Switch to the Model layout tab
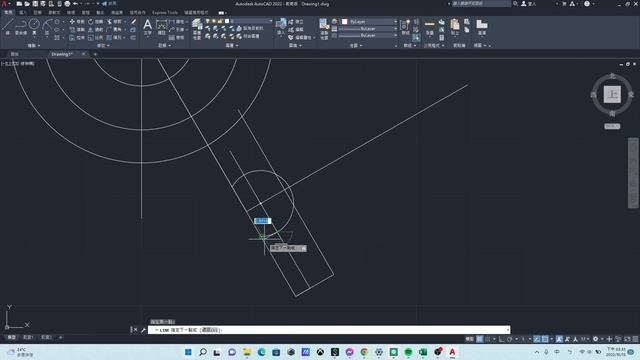The height and width of the screenshot is (360, 640). coord(11,337)
